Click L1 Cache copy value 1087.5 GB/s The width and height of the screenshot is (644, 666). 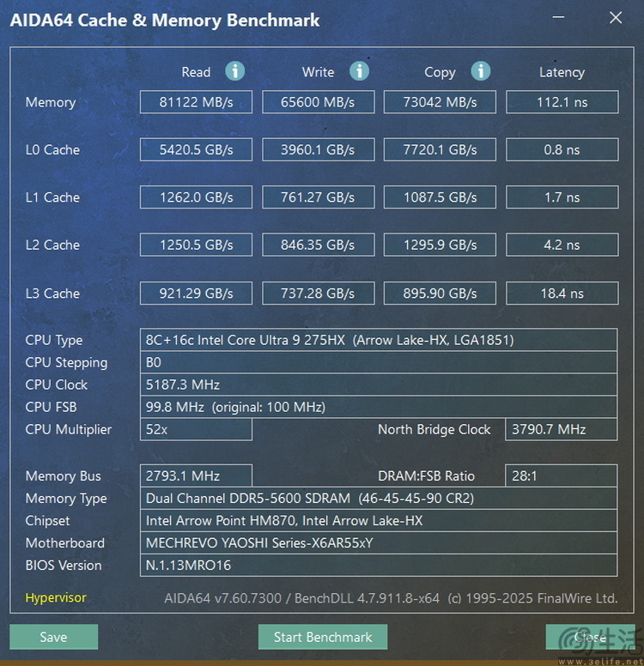[x=440, y=197]
